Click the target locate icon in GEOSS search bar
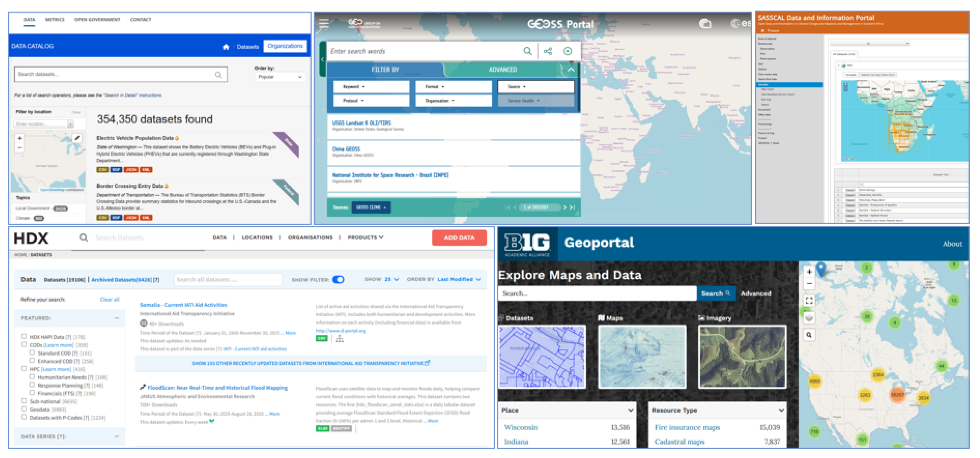 pyautogui.click(x=568, y=51)
